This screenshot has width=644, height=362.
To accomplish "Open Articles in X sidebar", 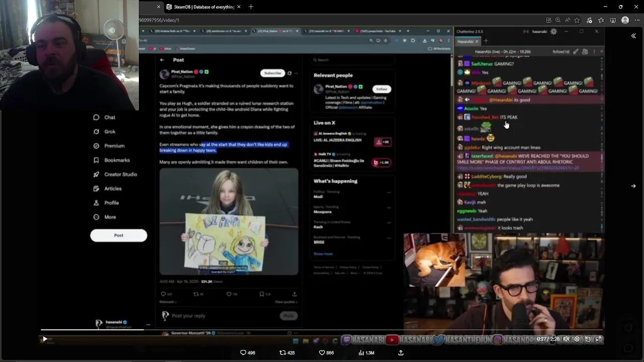I will 108,189.
